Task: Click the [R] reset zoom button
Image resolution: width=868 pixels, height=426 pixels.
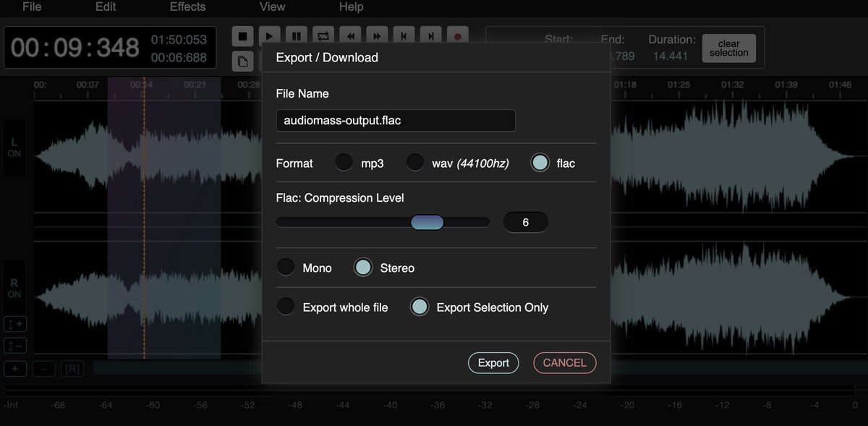Action: click(71, 369)
